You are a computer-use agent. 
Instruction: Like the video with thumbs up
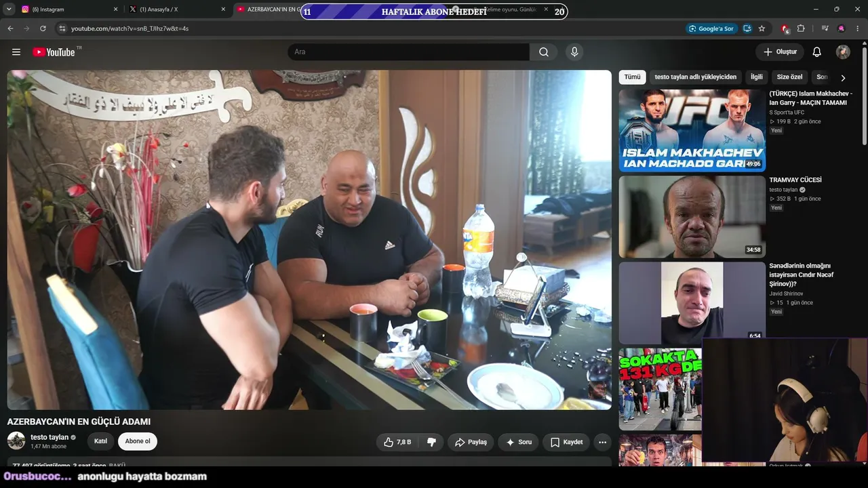397,442
